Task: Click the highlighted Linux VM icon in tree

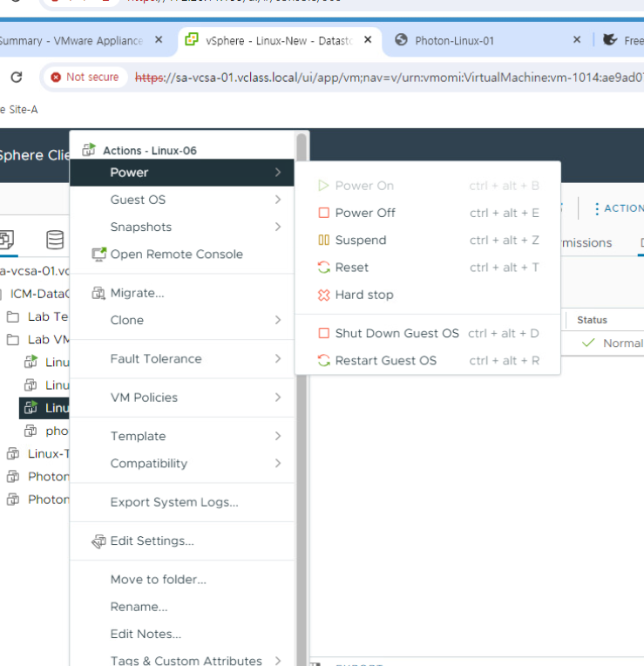Action: tap(31, 407)
